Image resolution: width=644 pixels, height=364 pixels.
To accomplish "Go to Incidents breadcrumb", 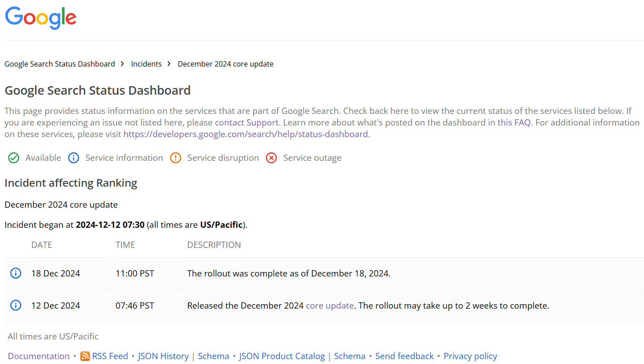I will [146, 64].
